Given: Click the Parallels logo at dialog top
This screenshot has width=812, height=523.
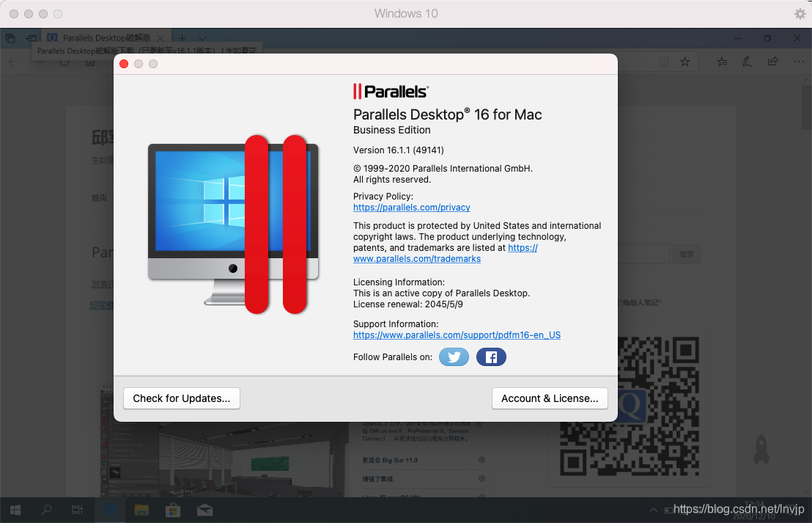Looking at the screenshot, I should [x=391, y=92].
